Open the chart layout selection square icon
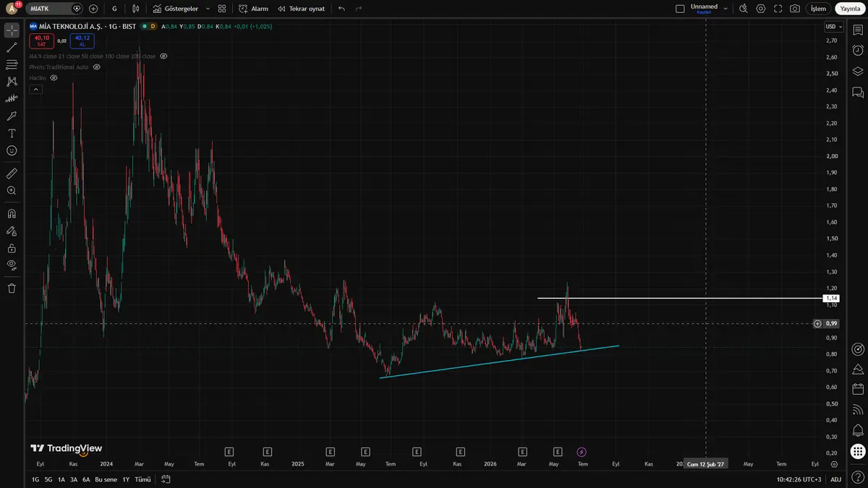Image resolution: width=868 pixels, height=488 pixels. coord(680,9)
